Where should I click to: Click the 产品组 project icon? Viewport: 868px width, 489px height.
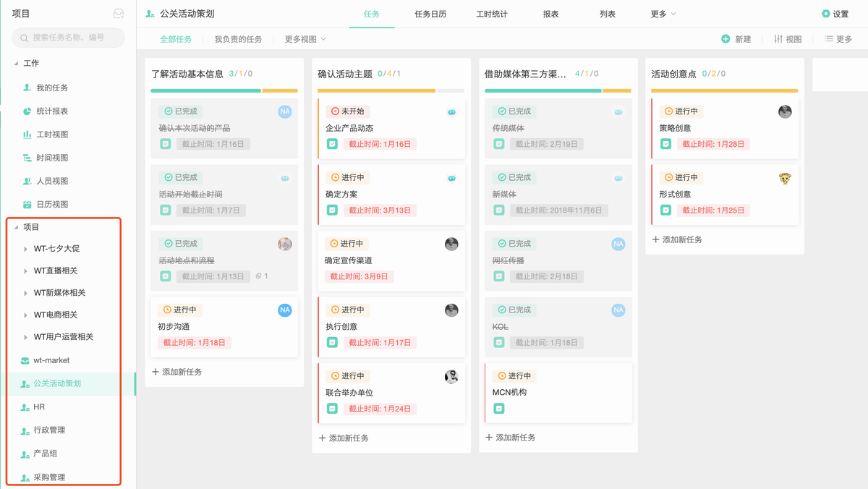click(x=25, y=454)
